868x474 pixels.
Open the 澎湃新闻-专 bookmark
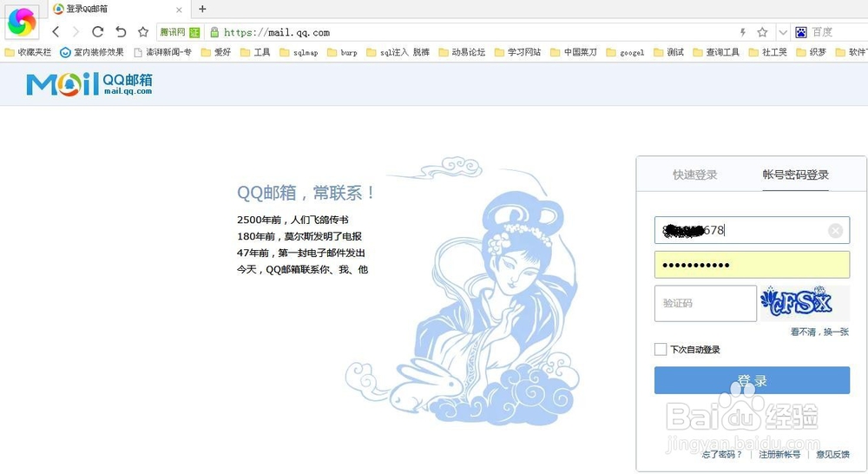pos(163,52)
